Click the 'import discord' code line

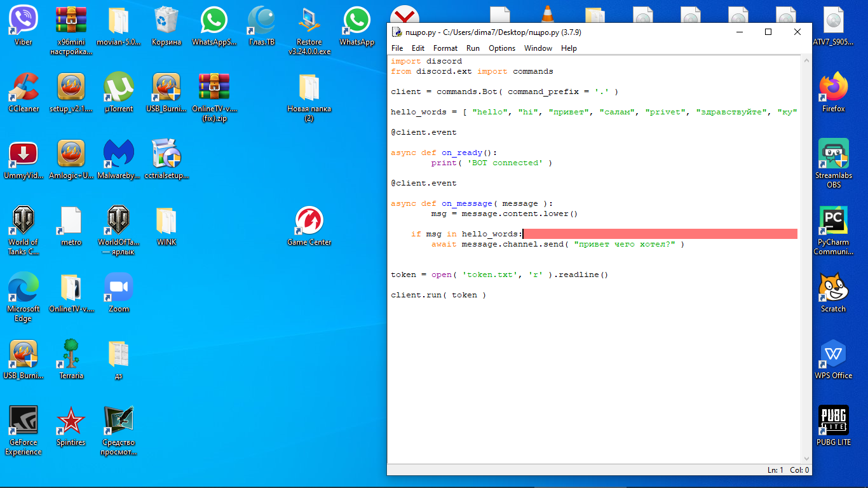pyautogui.click(x=426, y=61)
